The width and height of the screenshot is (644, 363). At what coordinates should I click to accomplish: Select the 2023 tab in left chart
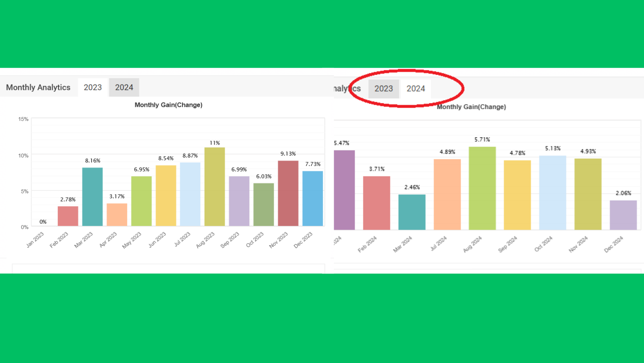click(93, 87)
